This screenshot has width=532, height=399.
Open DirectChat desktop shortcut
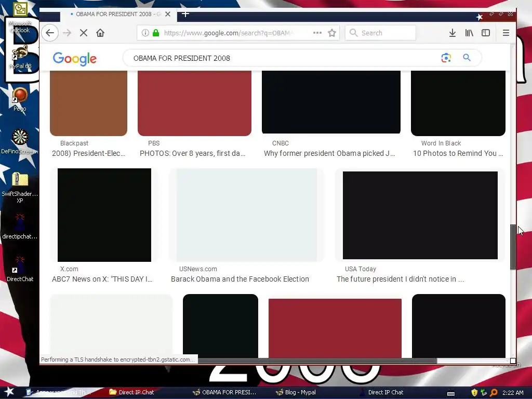pos(20,269)
